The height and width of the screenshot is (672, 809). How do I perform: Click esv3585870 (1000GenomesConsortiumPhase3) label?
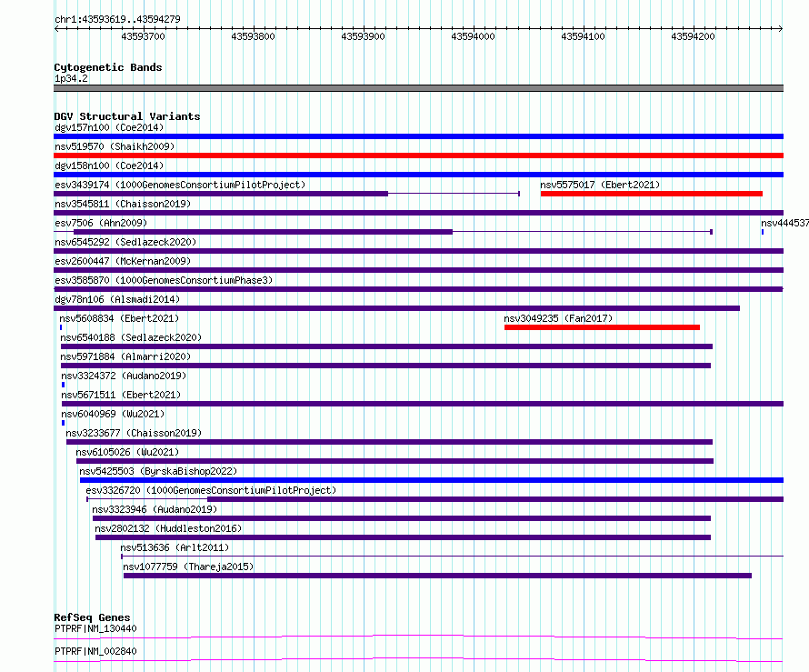[164, 280]
